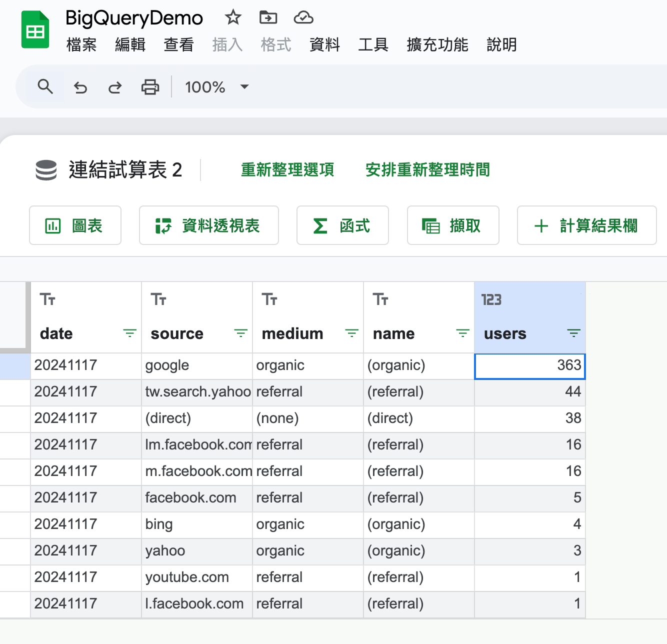The height and width of the screenshot is (644, 667).
Task: Select the 連結試算表 2 title
Action: click(125, 170)
